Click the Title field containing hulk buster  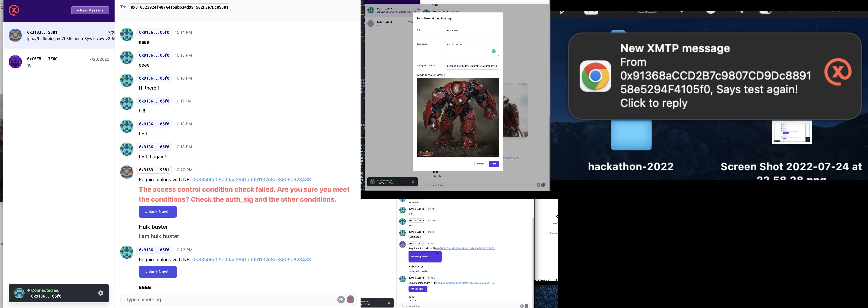click(x=472, y=31)
